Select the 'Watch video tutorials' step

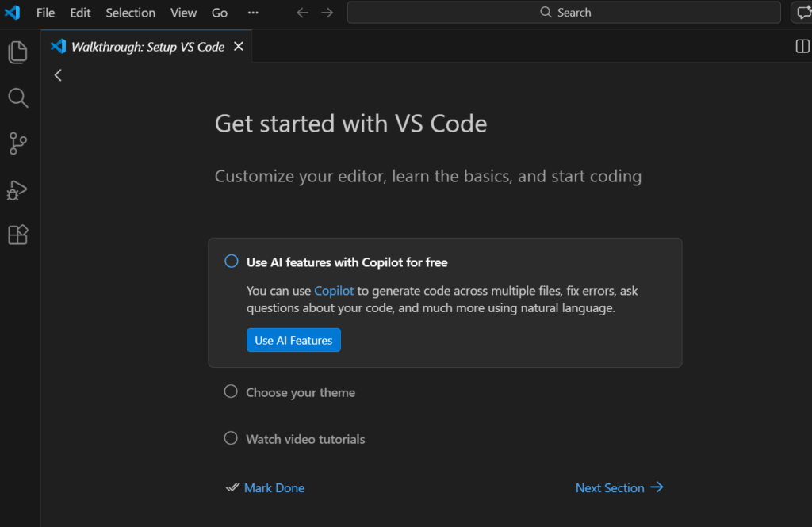click(304, 439)
